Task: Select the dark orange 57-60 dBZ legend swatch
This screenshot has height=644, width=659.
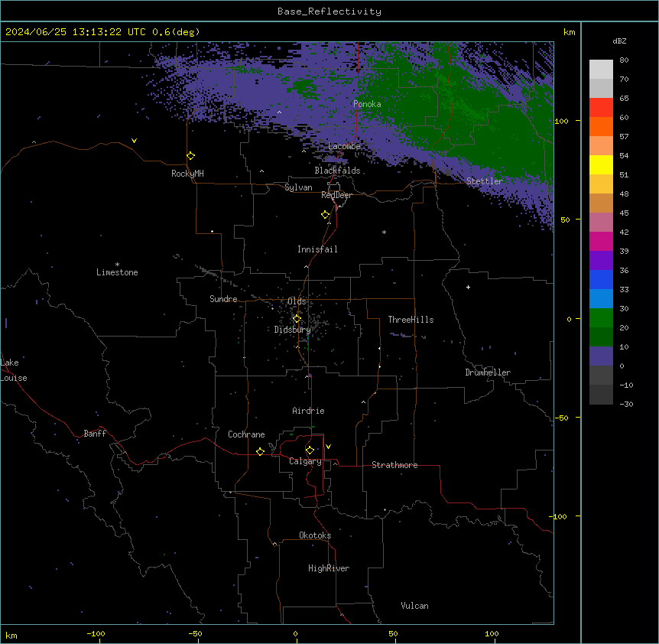Action: click(601, 126)
